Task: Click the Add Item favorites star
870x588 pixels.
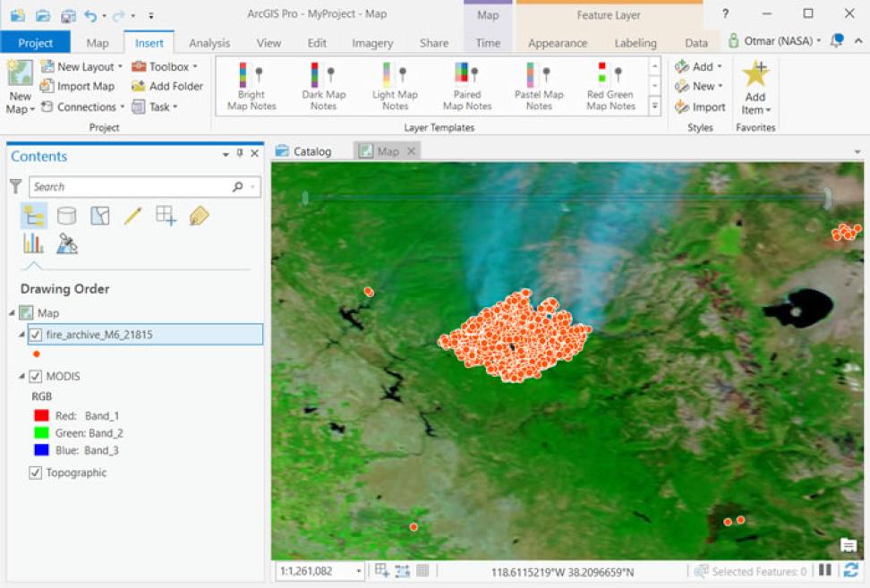Action: coord(755,74)
